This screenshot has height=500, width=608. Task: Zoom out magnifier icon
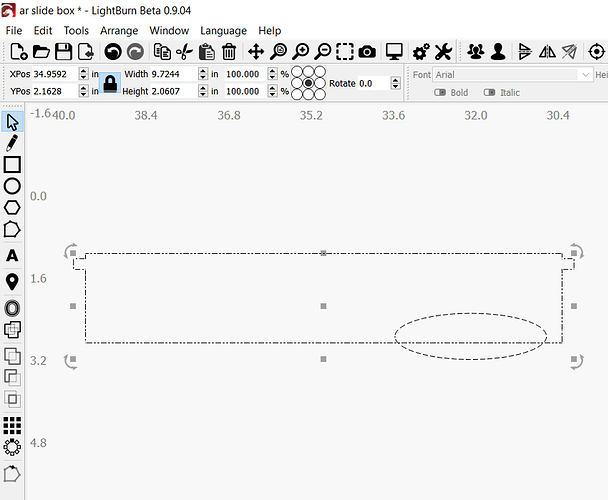pos(323,52)
